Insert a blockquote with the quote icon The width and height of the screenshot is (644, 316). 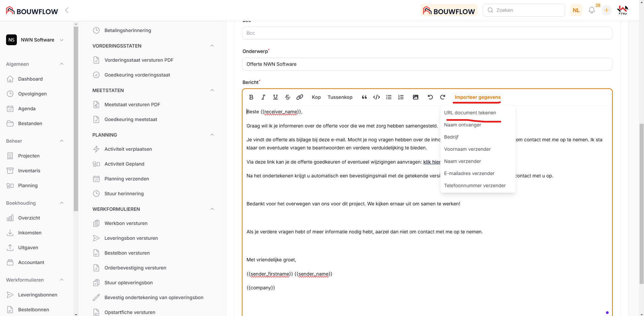tap(364, 97)
